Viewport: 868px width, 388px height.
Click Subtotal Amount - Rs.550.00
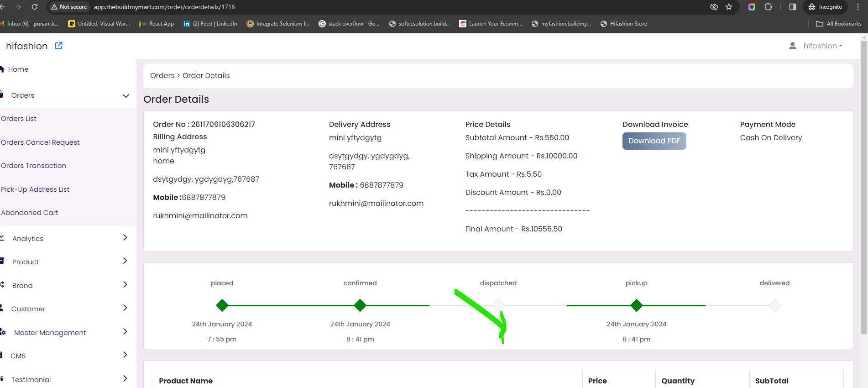tap(517, 138)
